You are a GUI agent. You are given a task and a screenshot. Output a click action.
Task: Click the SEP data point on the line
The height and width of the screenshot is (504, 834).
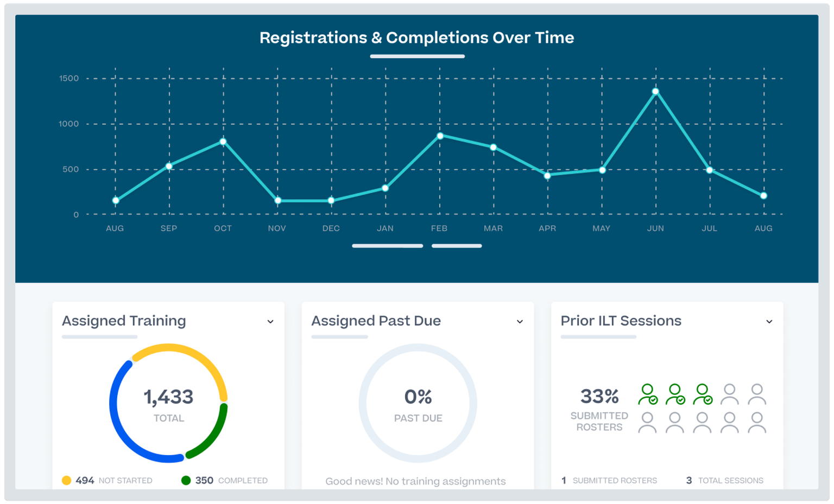click(x=169, y=167)
